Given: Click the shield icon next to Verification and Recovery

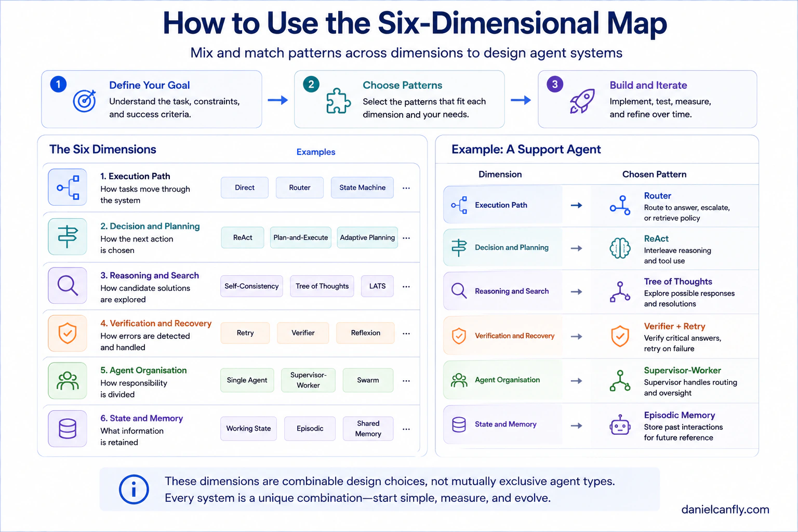Looking at the screenshot, I should point(68,333).
